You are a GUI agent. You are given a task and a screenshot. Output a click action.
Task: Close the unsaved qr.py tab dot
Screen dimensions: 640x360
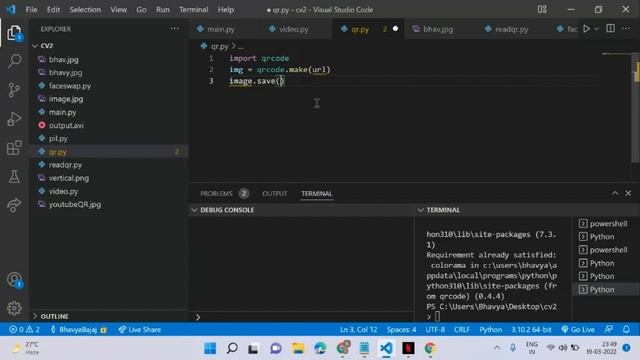click(395, 29)
